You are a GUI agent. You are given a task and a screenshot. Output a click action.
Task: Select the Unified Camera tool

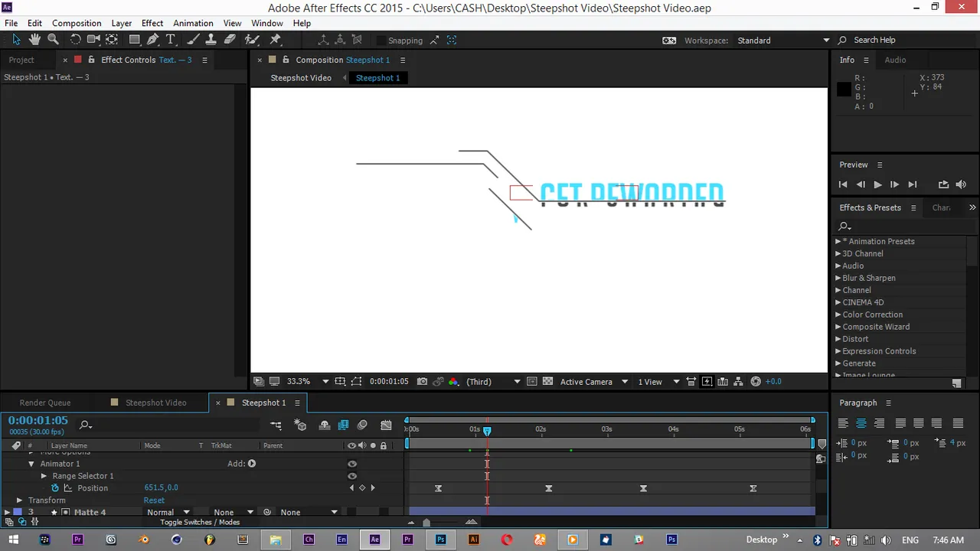point(93,40)
